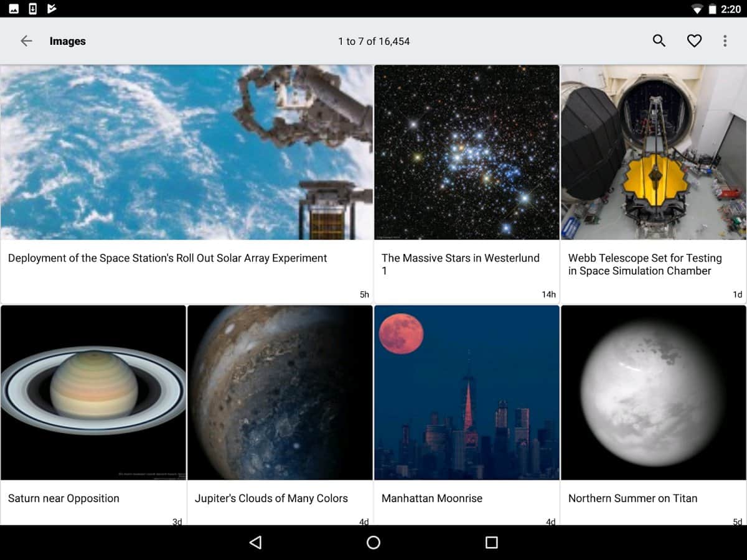Open the recent apps square button

(491, 543)
